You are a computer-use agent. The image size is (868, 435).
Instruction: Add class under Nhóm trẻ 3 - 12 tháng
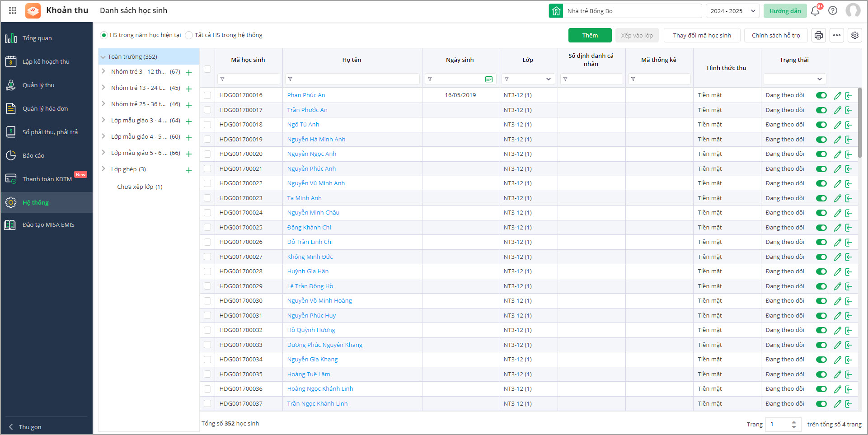click(x=189, y=72)
